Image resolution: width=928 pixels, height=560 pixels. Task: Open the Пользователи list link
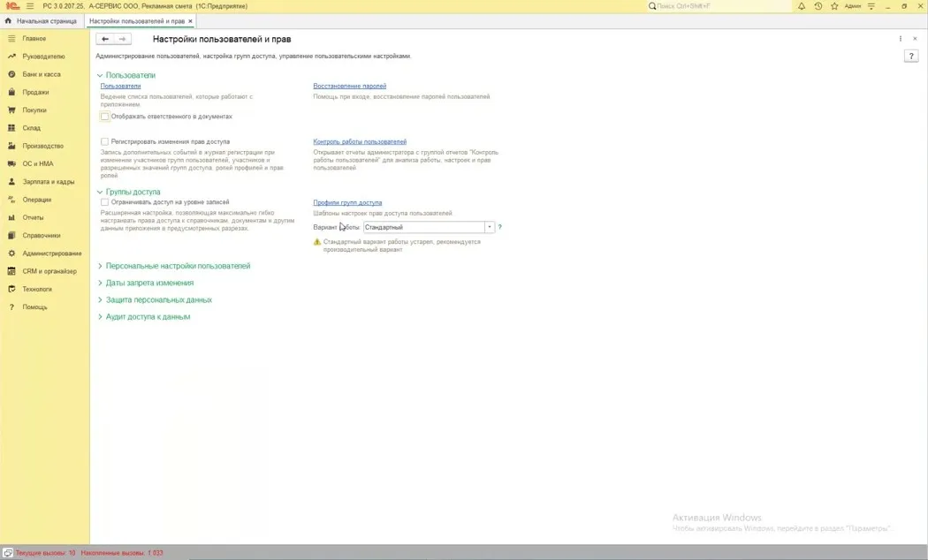(x=121, y=86)
